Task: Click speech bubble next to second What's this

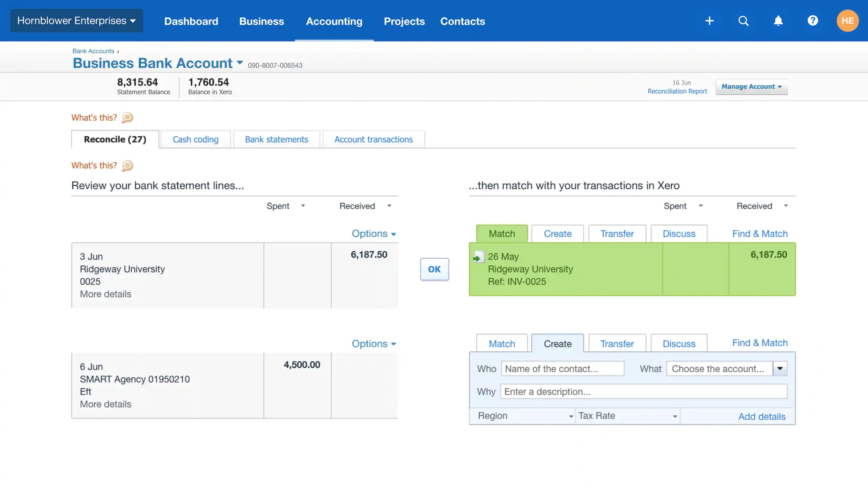Action: tap(127, 166)
